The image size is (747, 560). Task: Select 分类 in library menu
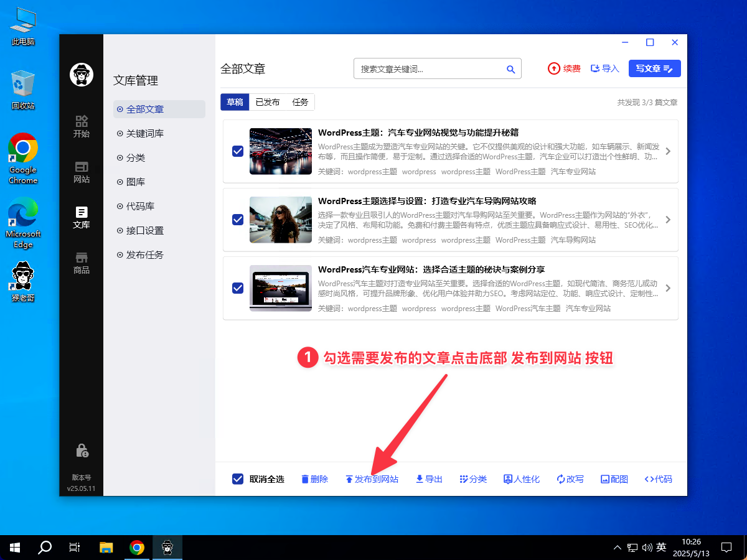pyautogui.click(x=159, y=157)
